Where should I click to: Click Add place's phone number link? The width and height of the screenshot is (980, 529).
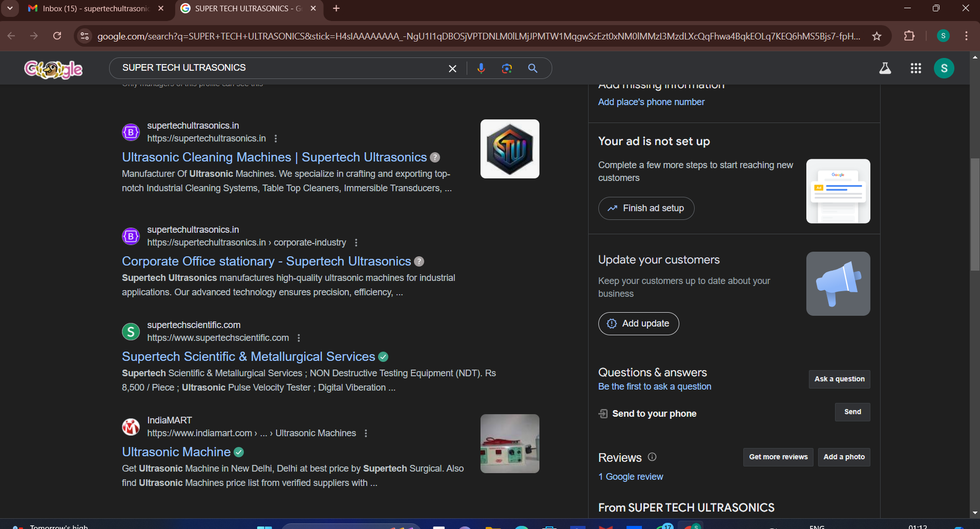651,102
